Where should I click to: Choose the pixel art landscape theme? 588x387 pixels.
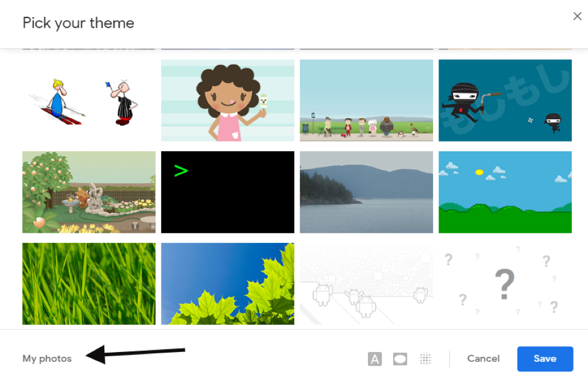pos(505,192)
